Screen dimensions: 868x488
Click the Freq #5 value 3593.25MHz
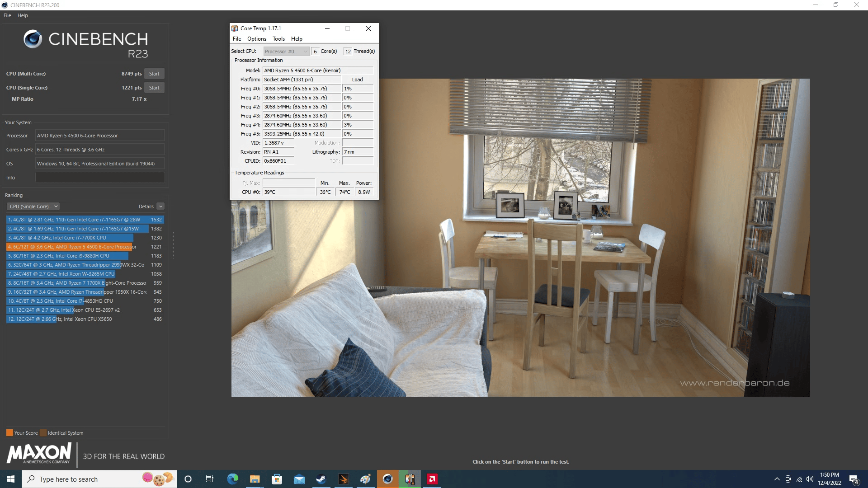302,134
